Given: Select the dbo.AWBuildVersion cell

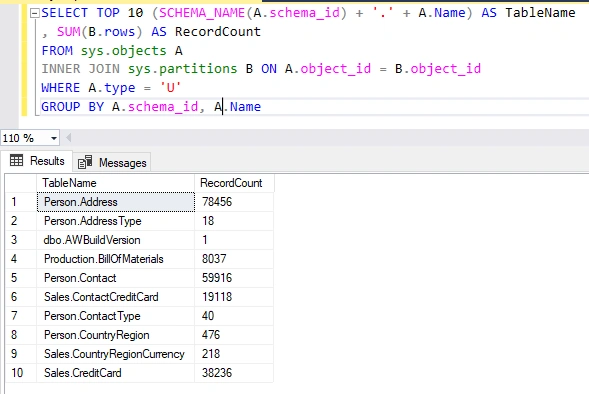Looking at the screenshot, I should click(x=116, y=240).
